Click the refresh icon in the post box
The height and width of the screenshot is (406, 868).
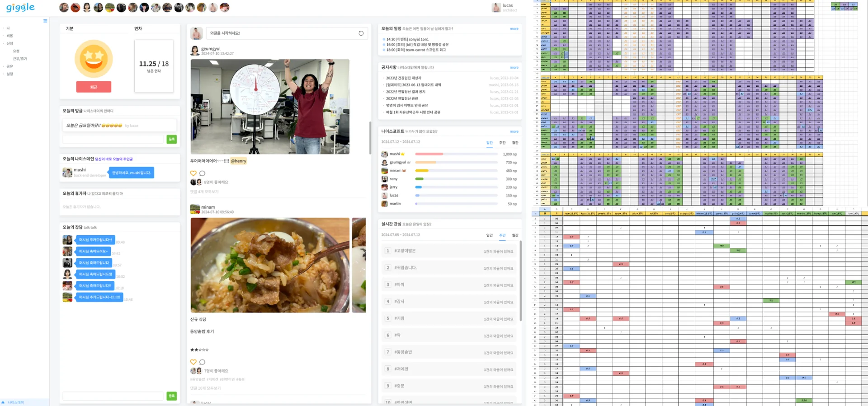tap(361, 33)
